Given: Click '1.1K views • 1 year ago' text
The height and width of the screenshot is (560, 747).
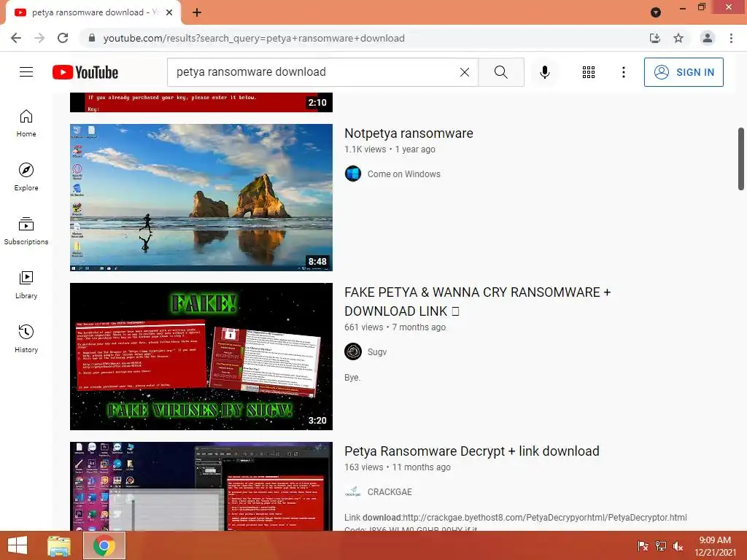Looking at the screenshot, I should (x=390, y=149).
